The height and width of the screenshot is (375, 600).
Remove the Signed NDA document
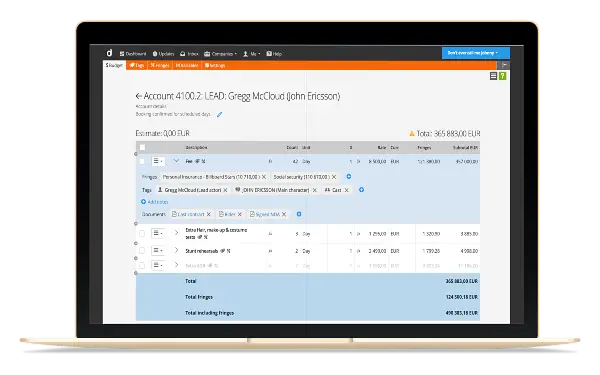point(284,214)
